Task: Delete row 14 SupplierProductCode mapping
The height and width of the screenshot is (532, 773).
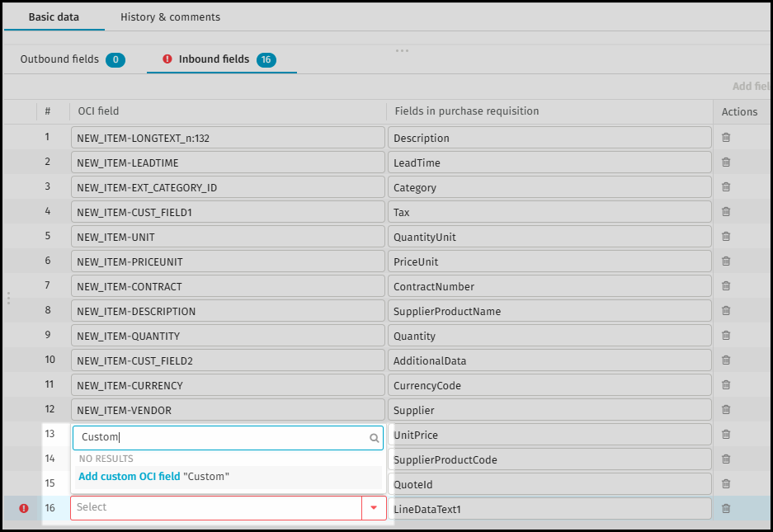Action: [726, 459]
